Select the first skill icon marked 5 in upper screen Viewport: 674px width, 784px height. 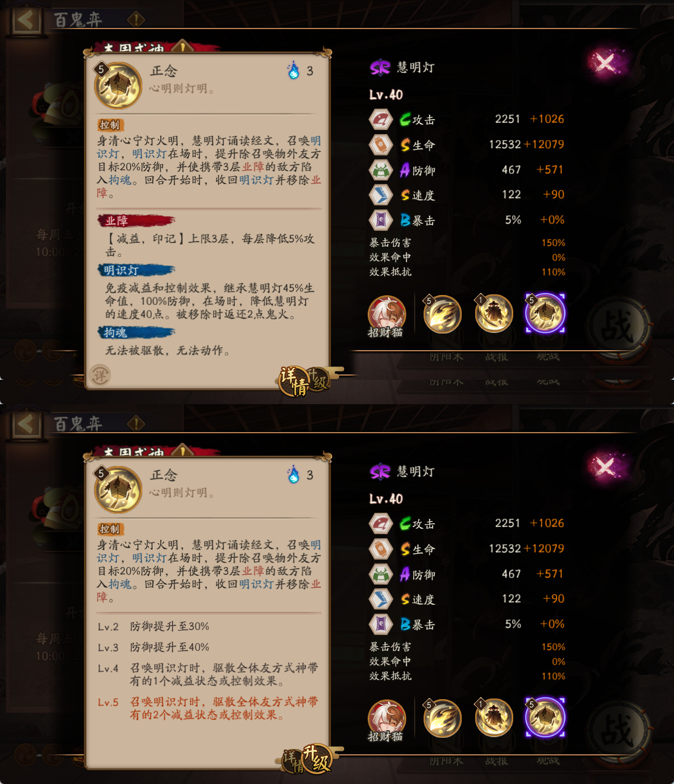(443, 314)
